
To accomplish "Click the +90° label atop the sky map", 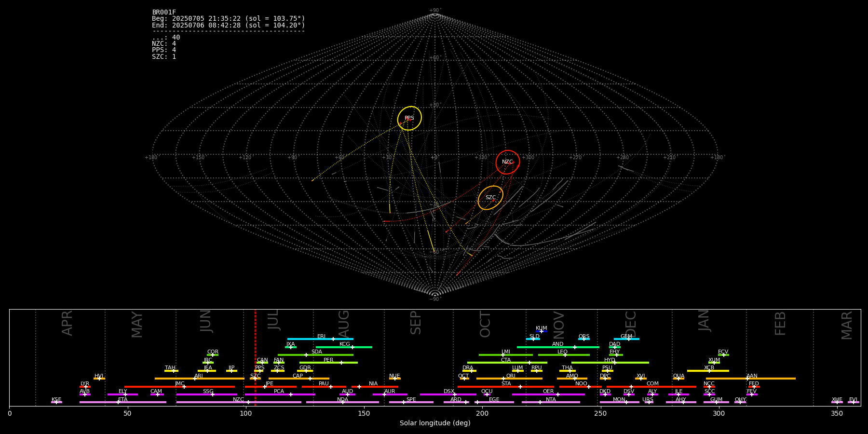I will [435, 11].
